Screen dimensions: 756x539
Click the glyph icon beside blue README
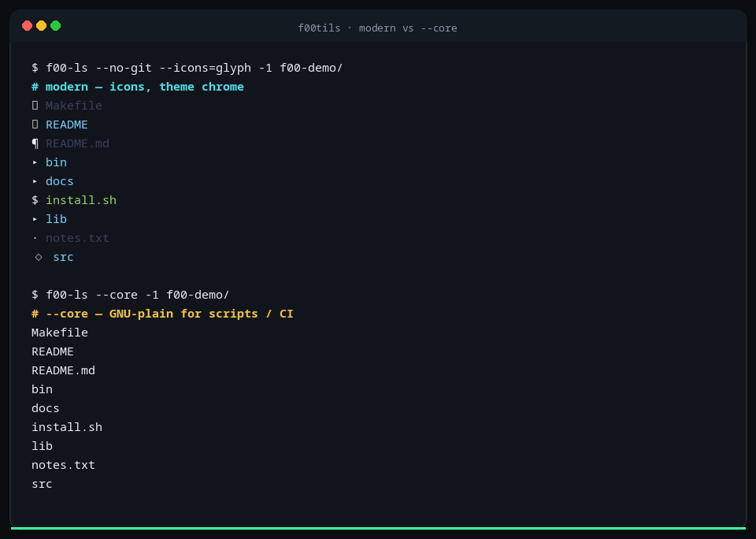35,125
